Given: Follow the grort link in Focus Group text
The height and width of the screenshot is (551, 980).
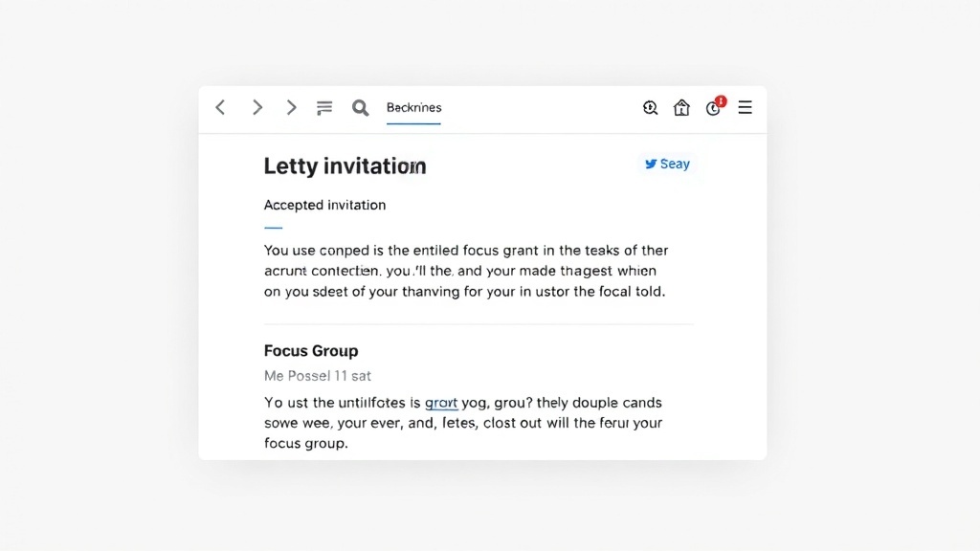Looking at the screenshot, I should coord(441,402).
